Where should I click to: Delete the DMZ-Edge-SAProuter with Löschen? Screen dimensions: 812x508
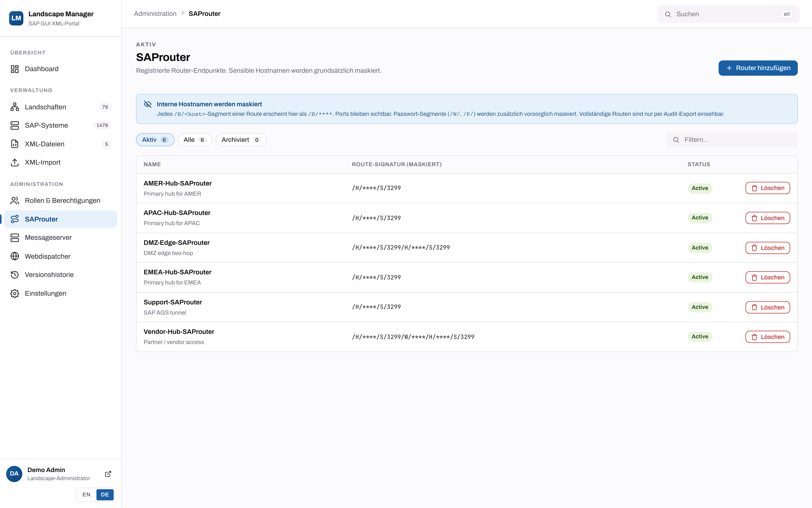coord(768,248)
